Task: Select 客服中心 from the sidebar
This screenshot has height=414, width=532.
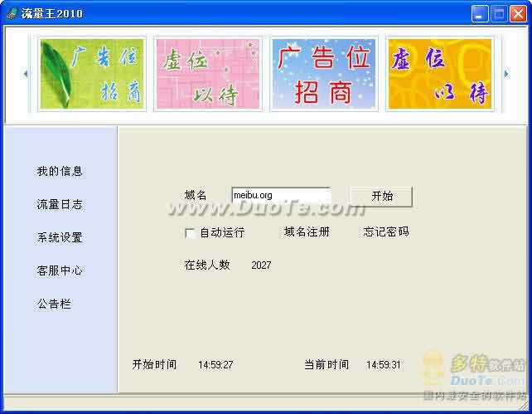Action: click(x=60, y=271)
